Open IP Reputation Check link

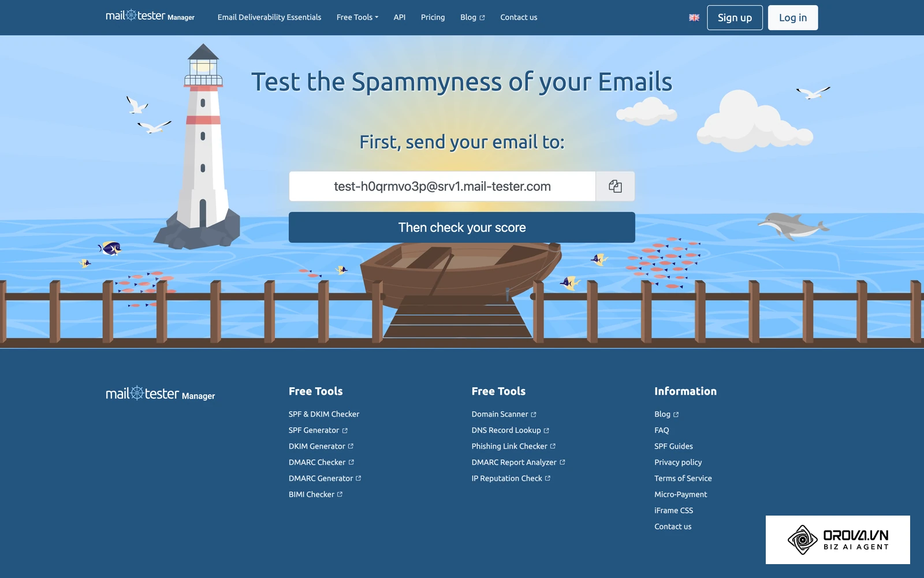point(511,479)
